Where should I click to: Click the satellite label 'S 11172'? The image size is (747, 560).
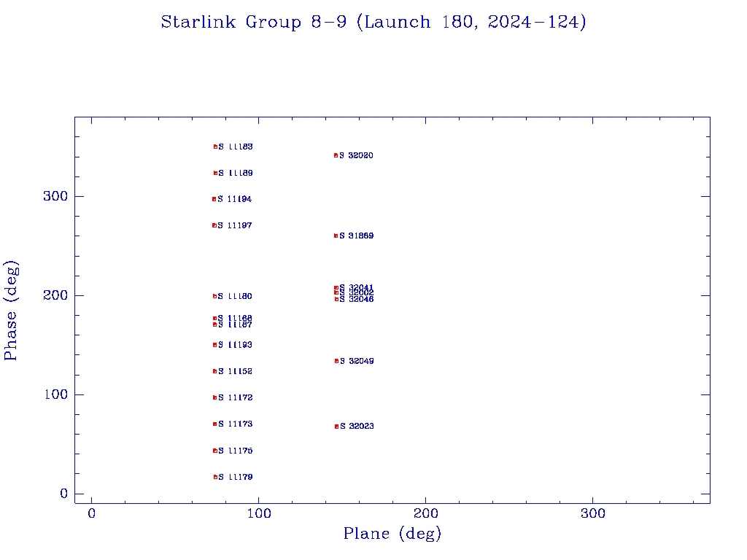[x=236, y=397]
